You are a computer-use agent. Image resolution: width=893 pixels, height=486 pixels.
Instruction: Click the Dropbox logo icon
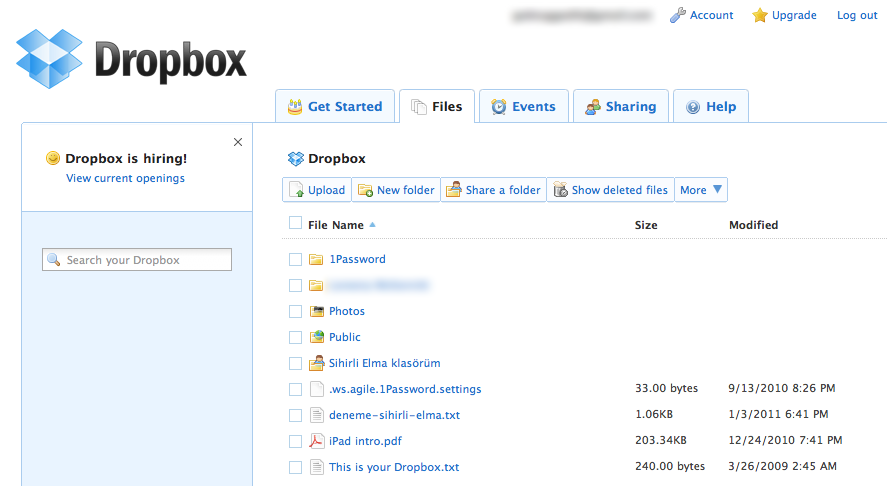click(x=50, y=60)
